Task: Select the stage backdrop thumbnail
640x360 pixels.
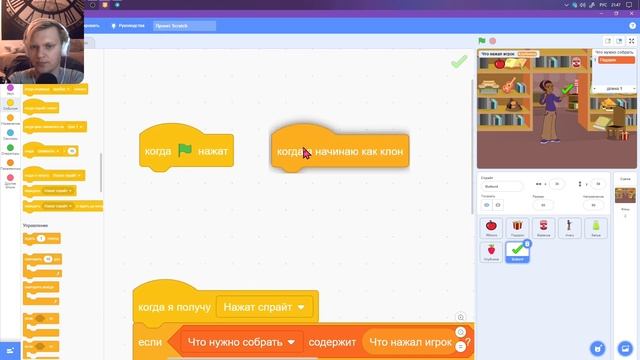Action: [x=625, y=195]
